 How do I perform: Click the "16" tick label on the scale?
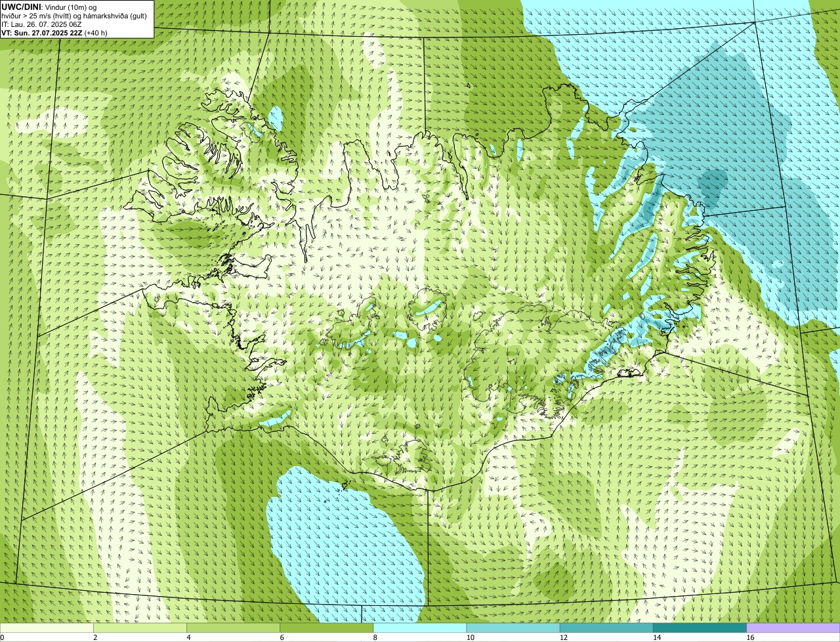tap(750, 637)
